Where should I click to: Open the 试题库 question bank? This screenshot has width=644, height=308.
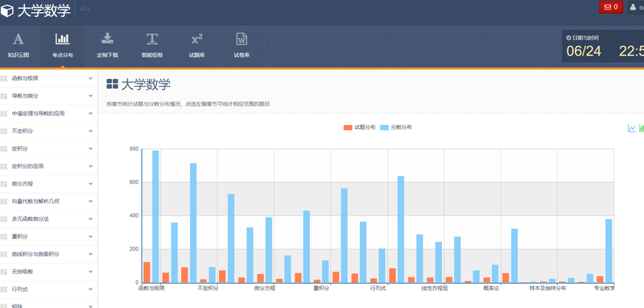(x=196, y=47)
